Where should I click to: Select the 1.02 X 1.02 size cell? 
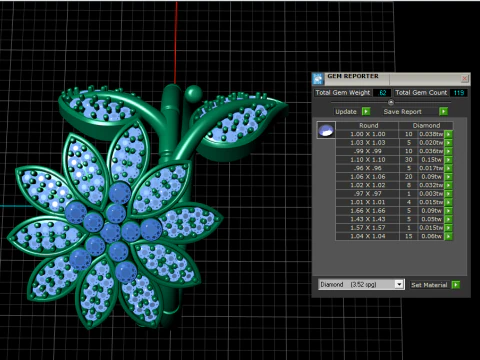368,185
